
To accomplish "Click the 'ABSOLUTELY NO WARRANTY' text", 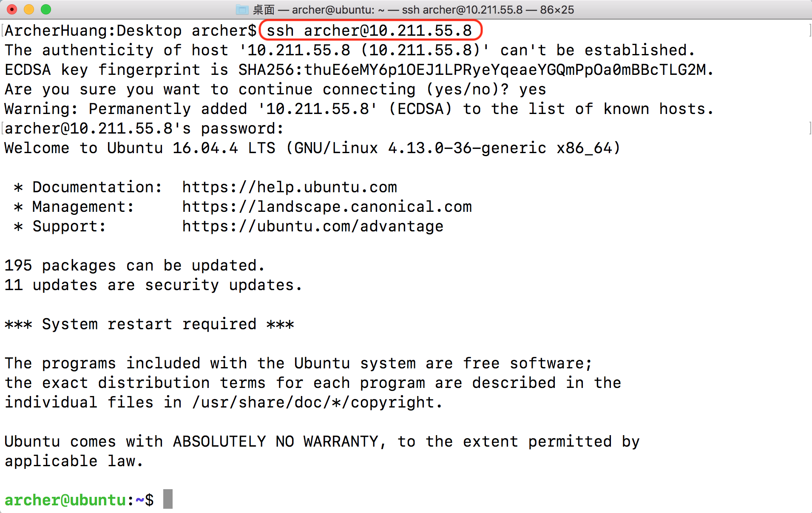I will coord(275,442).
